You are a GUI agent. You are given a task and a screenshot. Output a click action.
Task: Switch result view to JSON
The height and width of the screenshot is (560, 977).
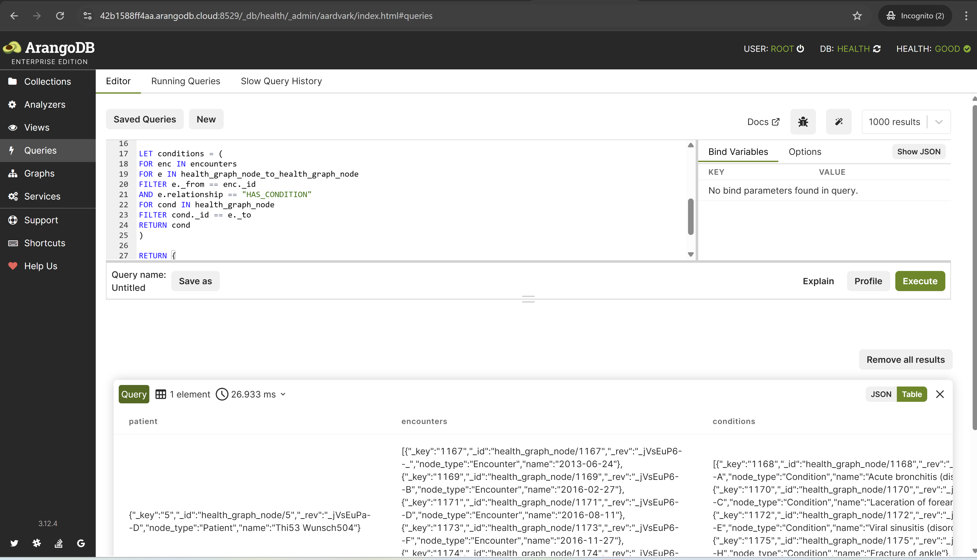[881, 394]
